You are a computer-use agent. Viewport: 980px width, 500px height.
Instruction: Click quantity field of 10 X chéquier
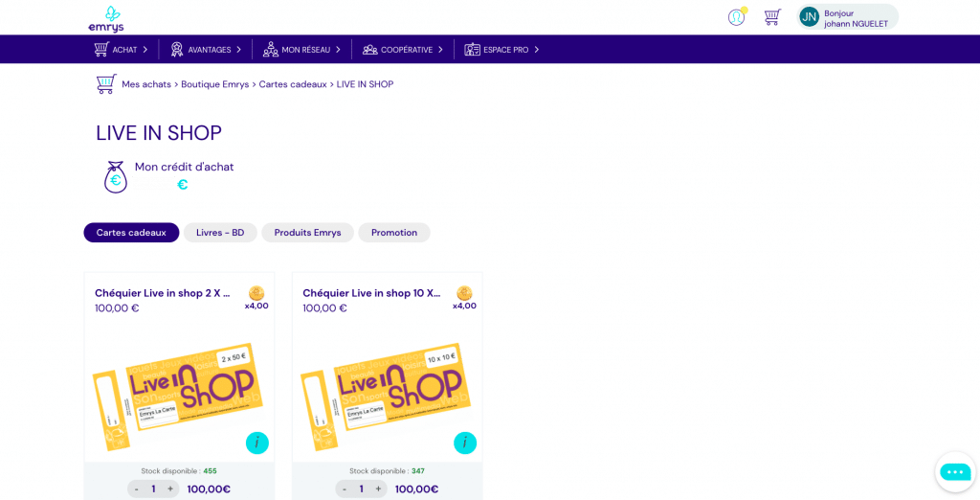click(x=361, y=489)
